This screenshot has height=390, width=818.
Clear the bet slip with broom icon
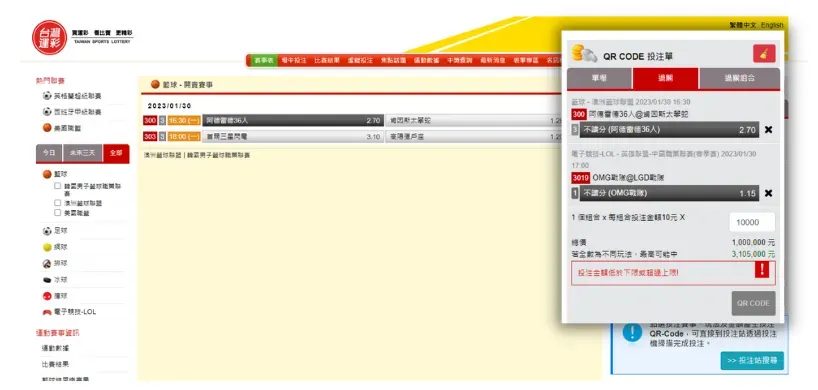click(x=764, y=54)
